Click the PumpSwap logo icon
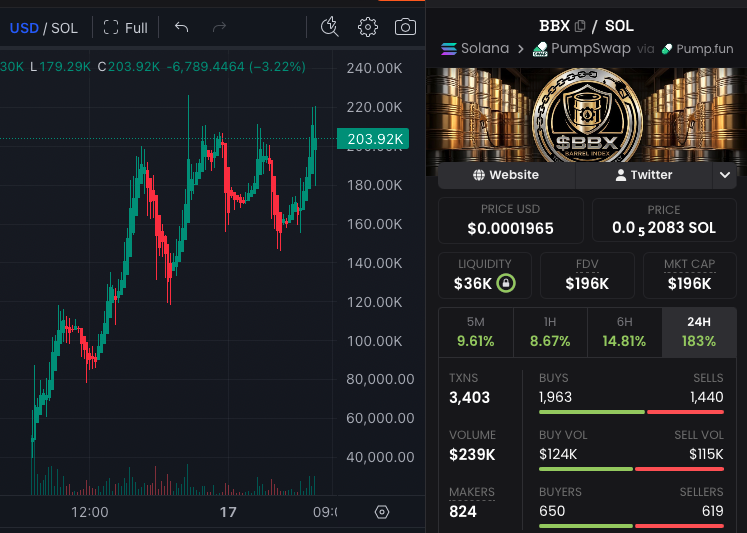 coord(540,49)
